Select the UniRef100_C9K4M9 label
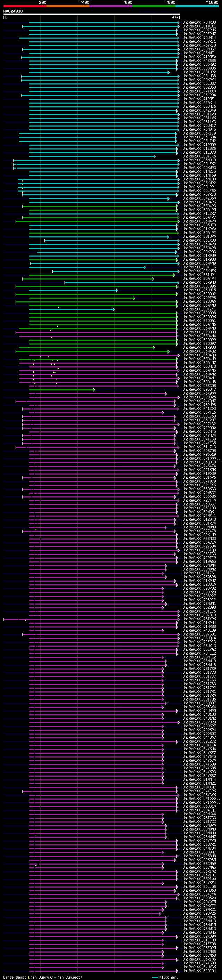This screenshot has height=980, width=222. [x=199, y=535]
